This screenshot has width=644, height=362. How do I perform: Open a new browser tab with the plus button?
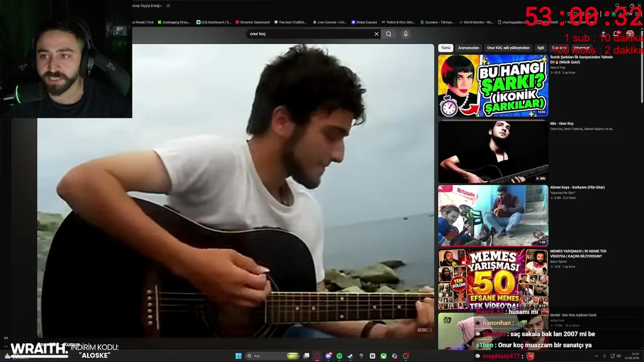coord(168,6)
